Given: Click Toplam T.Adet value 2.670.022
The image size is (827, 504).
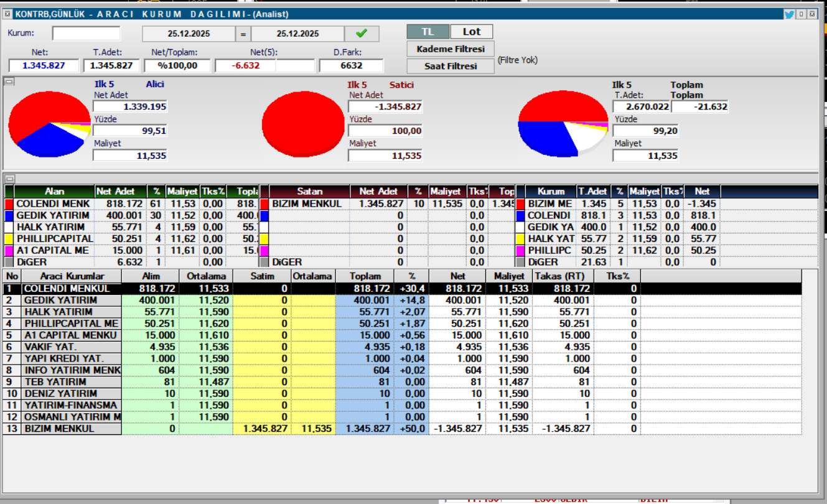Looking at the screenshot, I should tap(642, 107).
